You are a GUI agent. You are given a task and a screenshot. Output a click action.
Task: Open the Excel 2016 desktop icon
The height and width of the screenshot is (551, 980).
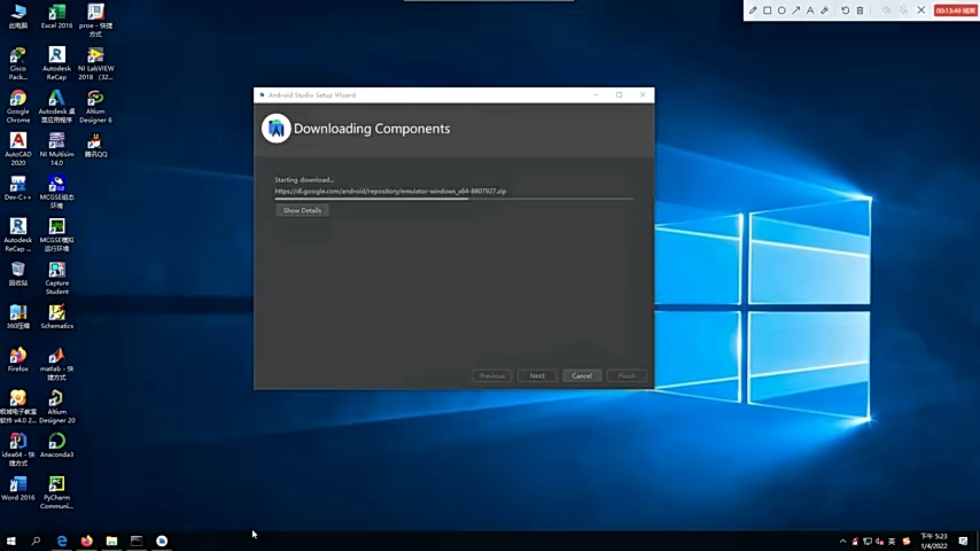[x=57, y=16]
